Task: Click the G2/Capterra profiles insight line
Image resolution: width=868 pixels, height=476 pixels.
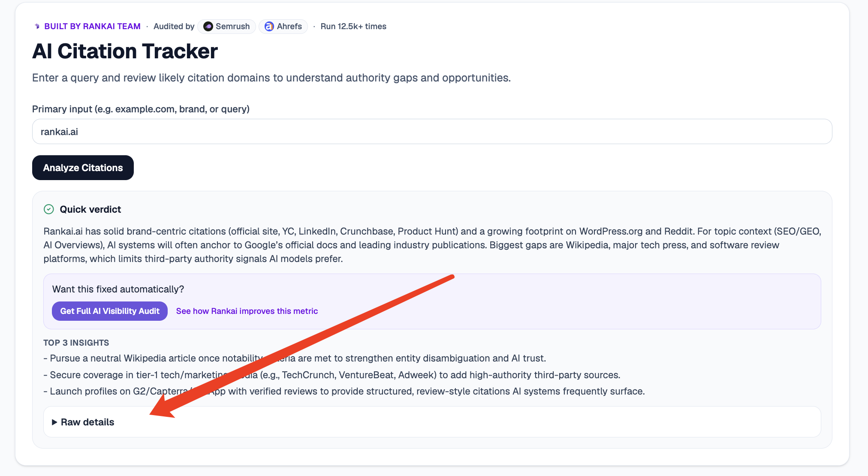Action: click(x=344, y=391)
